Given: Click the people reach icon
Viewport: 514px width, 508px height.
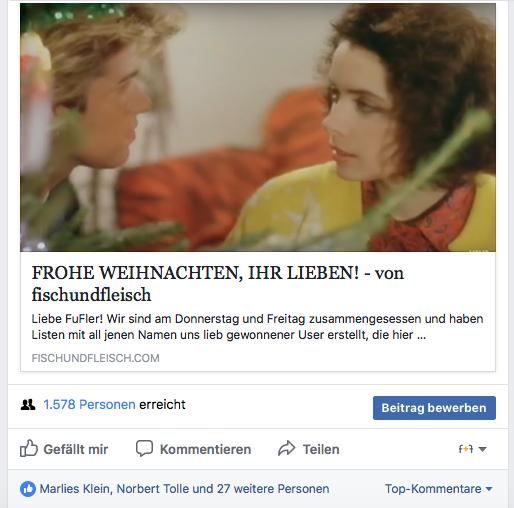Looking at the screenshot, I should pyautogui.click(x=28, y=405).
